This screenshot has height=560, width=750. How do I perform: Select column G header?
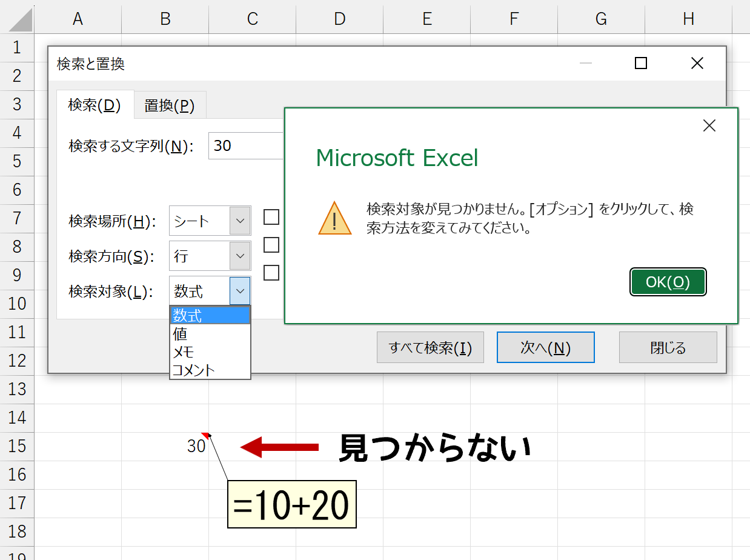pos(601,19)
